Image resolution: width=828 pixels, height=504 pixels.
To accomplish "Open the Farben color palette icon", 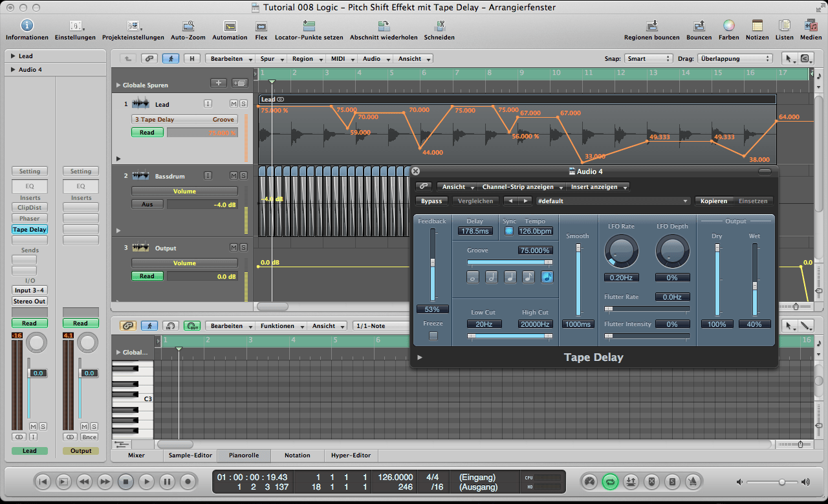I will click(728, 26).
